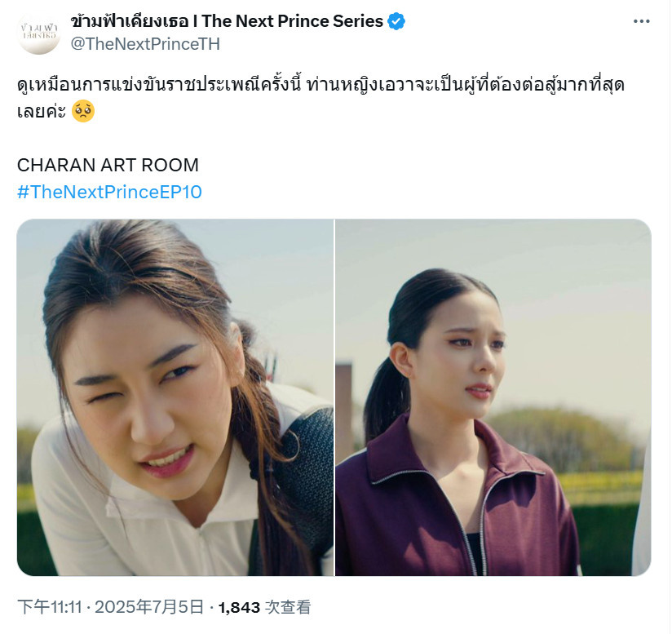This screenshot has width=672, height=634.
Task: Open the right photo of woman in maroon jacket
Action: click(x=493, y=397)
